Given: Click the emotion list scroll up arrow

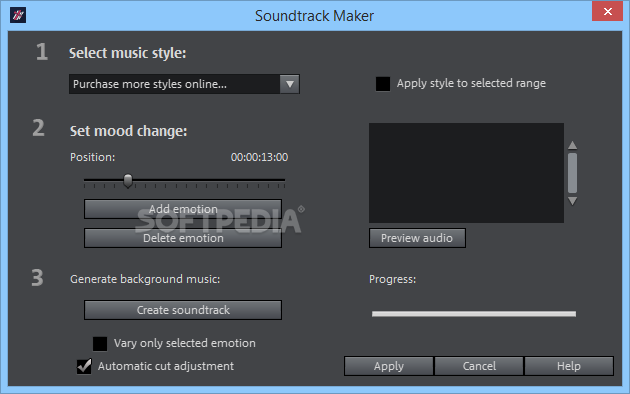Looking at the screenshot, I should pos(573,145).
